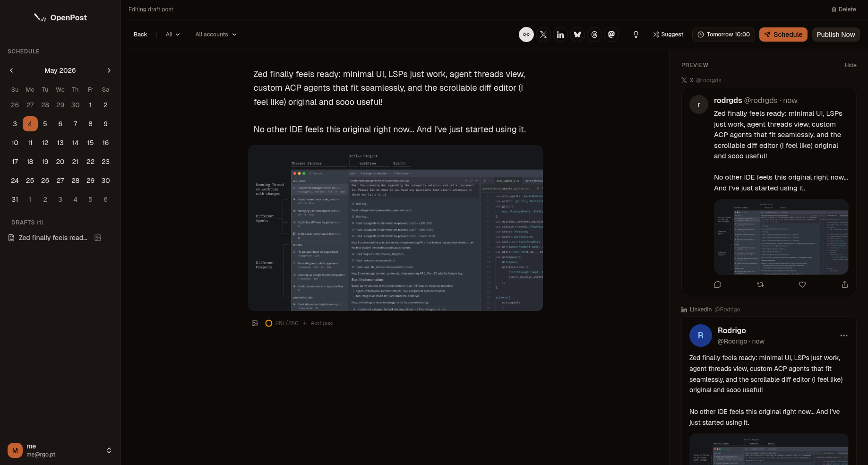The width and height of the screenshot is (868, 465).
Task: Click repost icon in X preview
Action: pos(760,284)
